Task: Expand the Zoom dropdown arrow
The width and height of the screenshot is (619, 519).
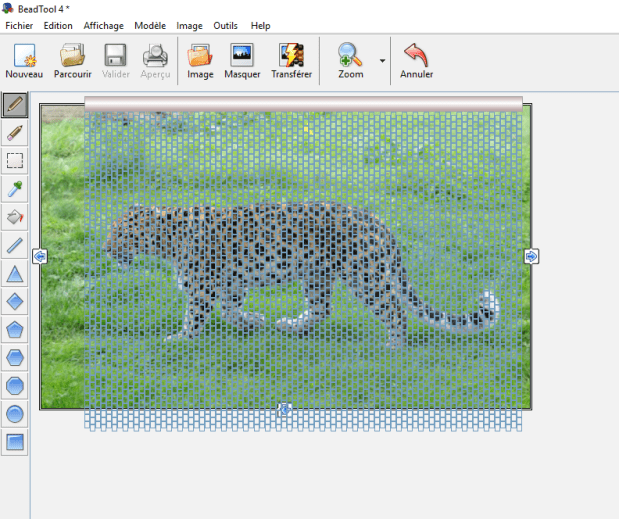Action: point(382,61)
